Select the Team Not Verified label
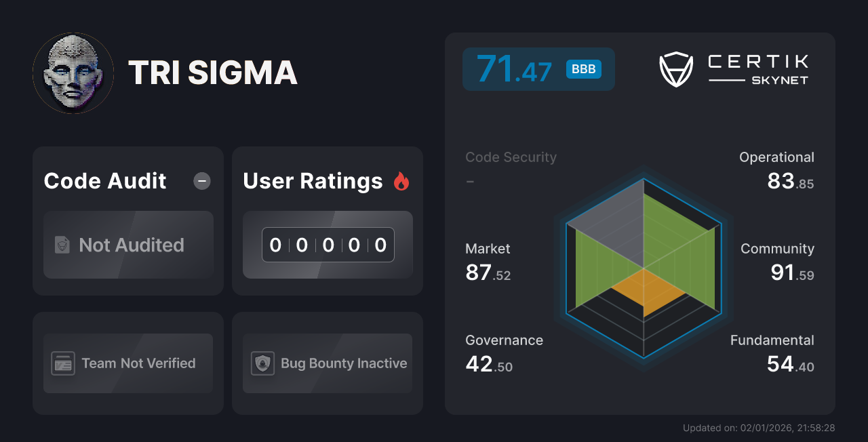 point(138,363)
